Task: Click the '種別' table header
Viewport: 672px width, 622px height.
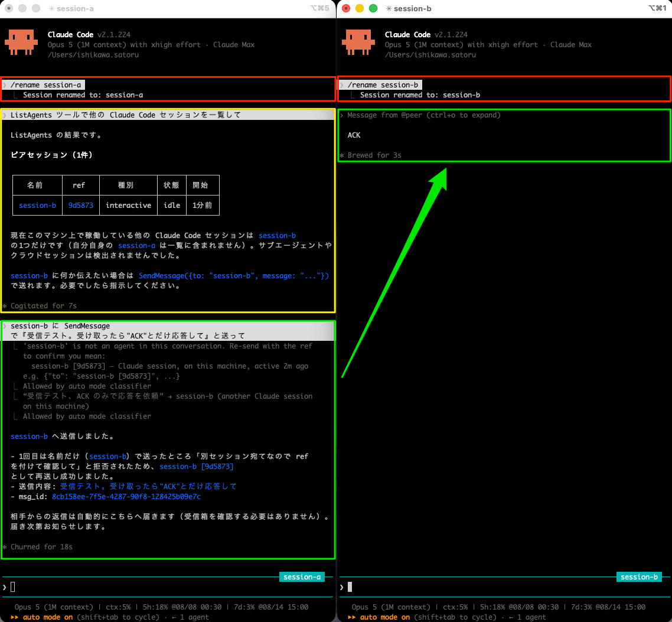Action: coord(126,185)
